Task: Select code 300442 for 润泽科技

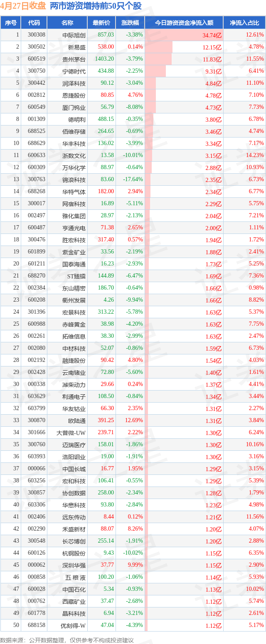Action: point(37,83)
